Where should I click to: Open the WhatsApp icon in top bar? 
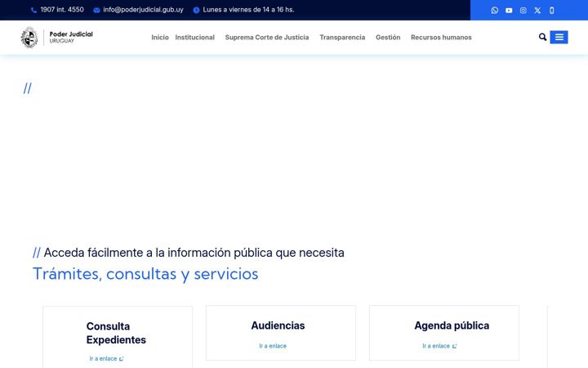pos(495,10)
